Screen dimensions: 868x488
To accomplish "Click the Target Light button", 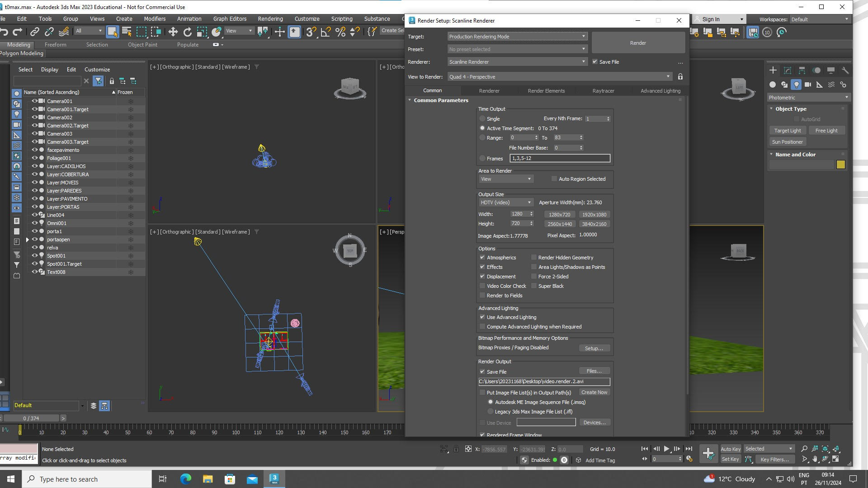I will pyautogui.click(x=787, y=131).
